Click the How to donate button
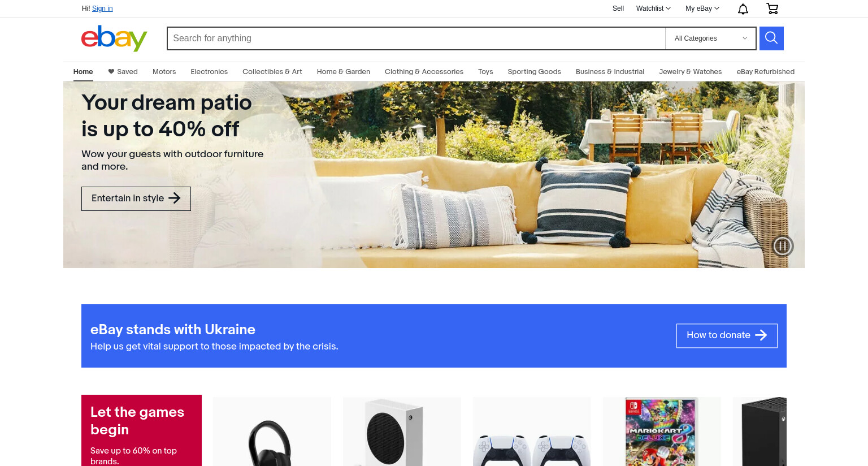Image resolution: width=868 pixels, height=466 pixels. click(727, 335)
